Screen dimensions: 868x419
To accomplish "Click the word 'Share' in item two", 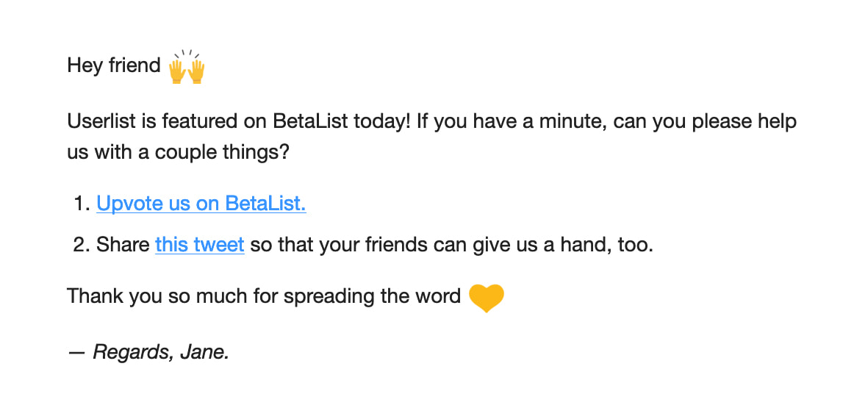I will coord(123,244).
